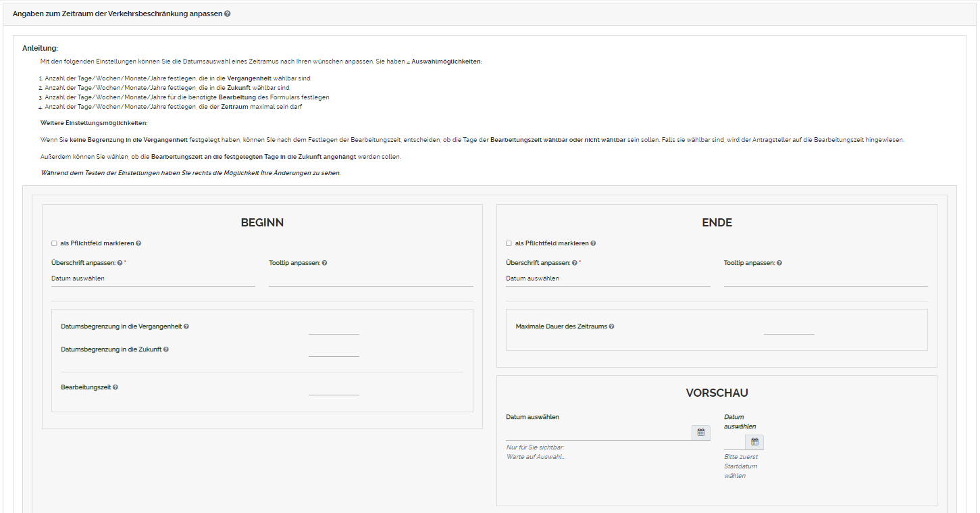Image resolution: width=980 pixels, height=513 pixels.
Task: Open help for ENDE "Überschrift anpassen"
Action: pyautogui.click(x=575, y=262)
